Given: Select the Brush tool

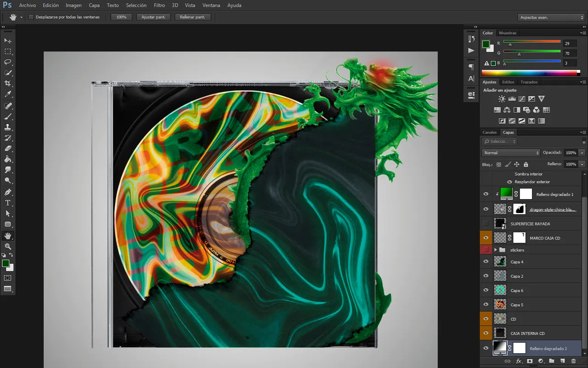Looking at the screenshot, I should [x=8, y=116].
